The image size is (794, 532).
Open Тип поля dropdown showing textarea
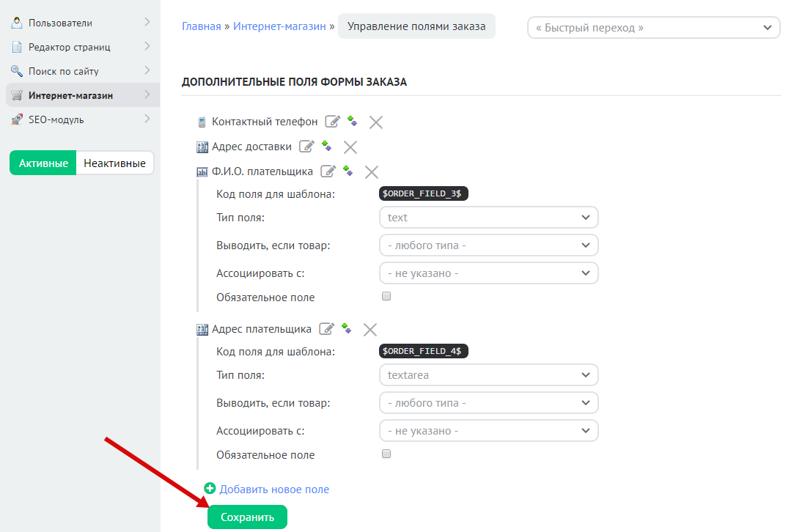tap(489, 375)
